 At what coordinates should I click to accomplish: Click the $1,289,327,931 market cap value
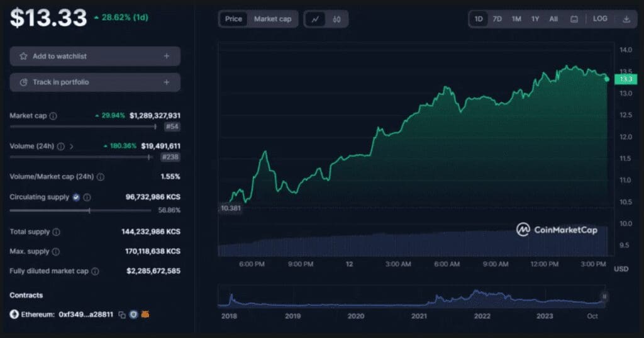155,116
